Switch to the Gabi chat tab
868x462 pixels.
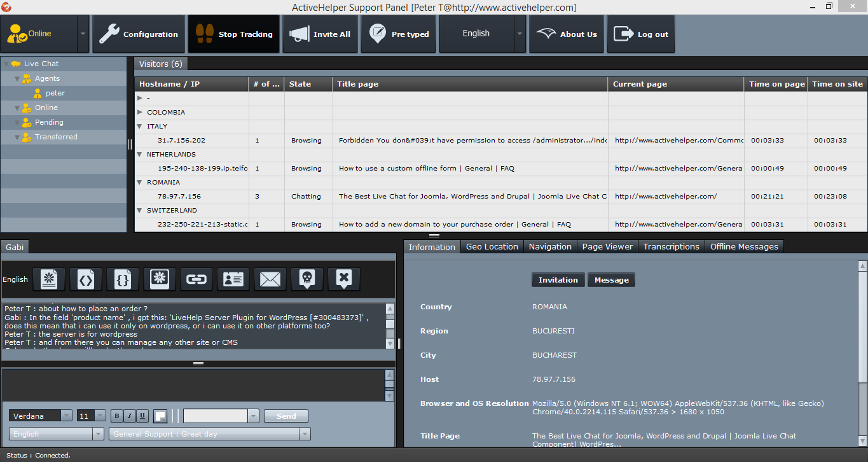point(14,247)
